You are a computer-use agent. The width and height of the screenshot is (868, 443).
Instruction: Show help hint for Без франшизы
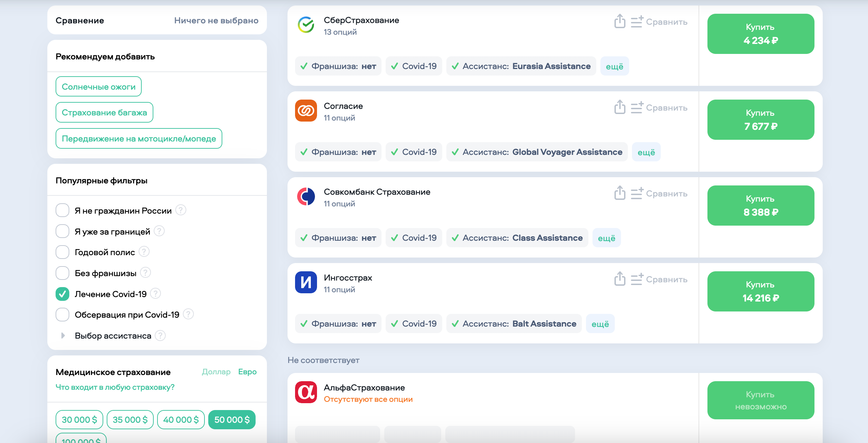[145, 273]
